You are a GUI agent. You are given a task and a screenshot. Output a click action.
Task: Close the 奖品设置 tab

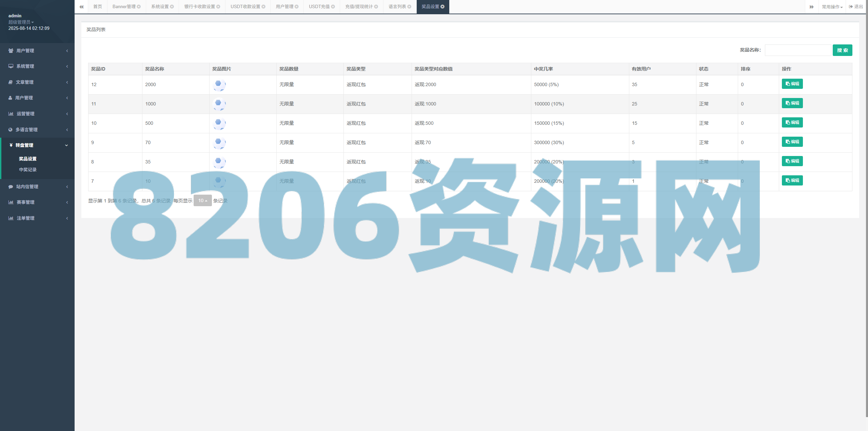[x=443, y=6]
